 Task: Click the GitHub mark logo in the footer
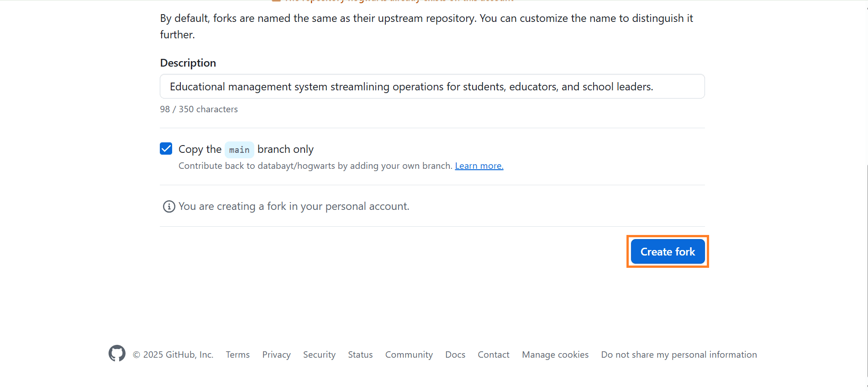(x=116, y=353)
